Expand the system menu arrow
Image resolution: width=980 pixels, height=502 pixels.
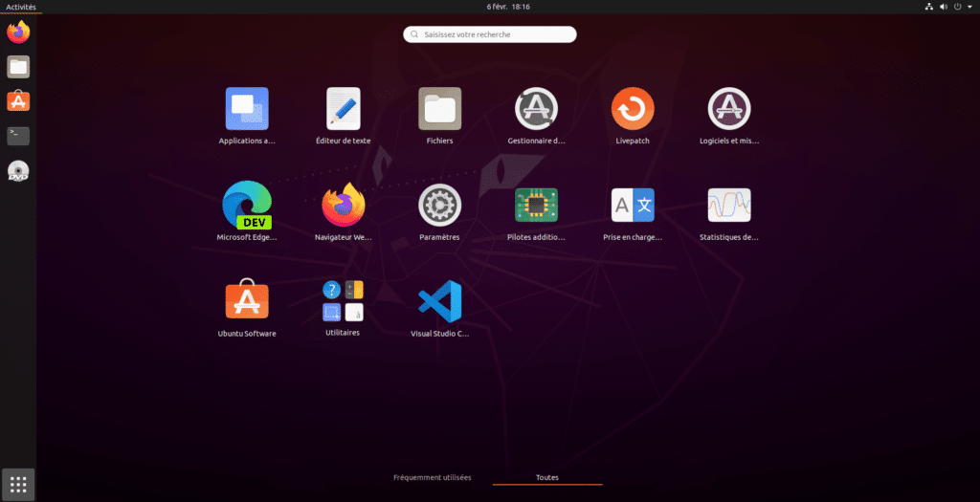[970, 7]
